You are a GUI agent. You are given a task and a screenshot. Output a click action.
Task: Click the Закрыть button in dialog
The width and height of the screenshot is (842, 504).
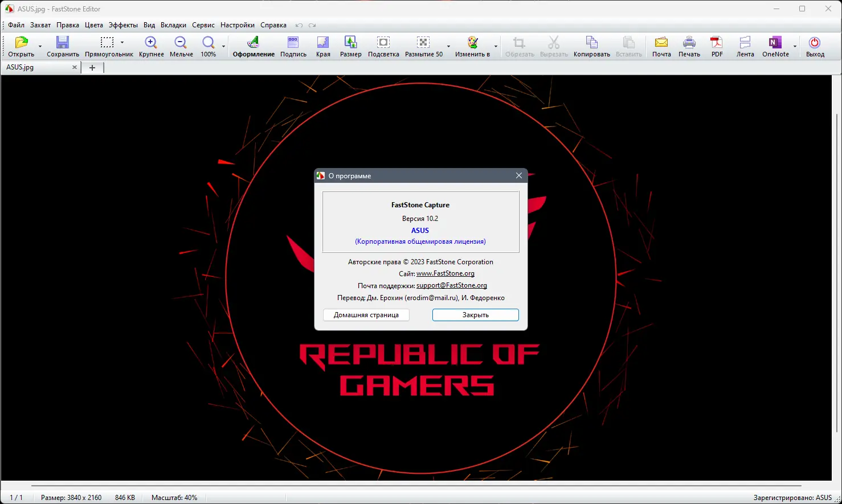coord(476,315)
